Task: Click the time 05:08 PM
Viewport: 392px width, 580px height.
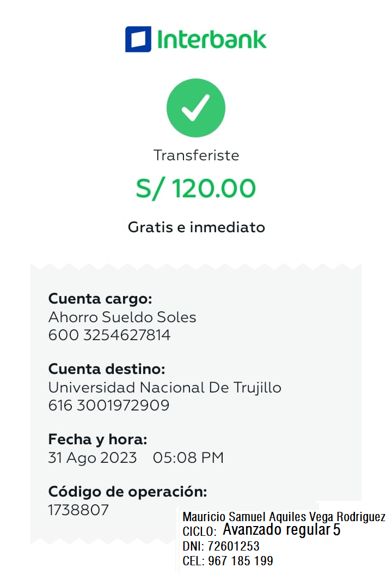Action: click(x=188, y=458)
